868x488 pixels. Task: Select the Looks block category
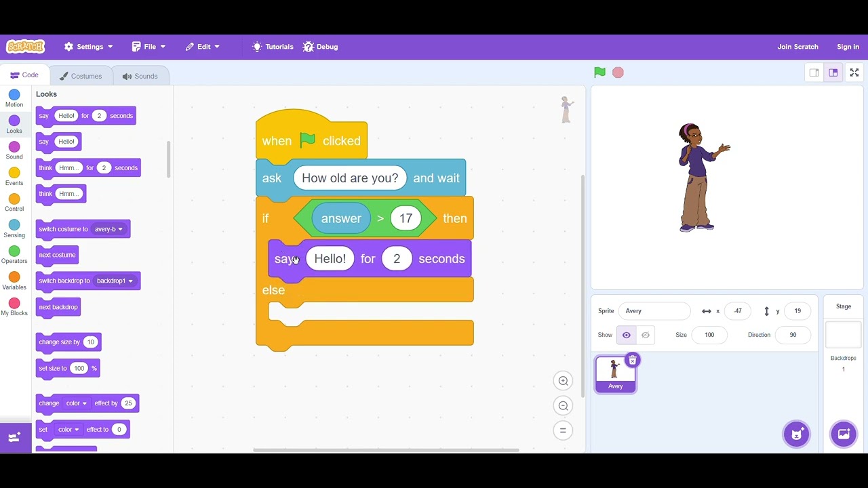(x=14, y=125)
